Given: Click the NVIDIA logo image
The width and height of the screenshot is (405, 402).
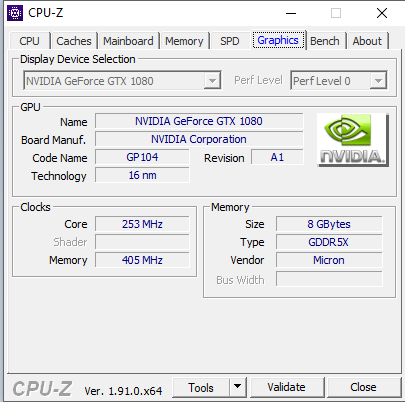Looking at the screenshot, I should [x=353, y=140].
